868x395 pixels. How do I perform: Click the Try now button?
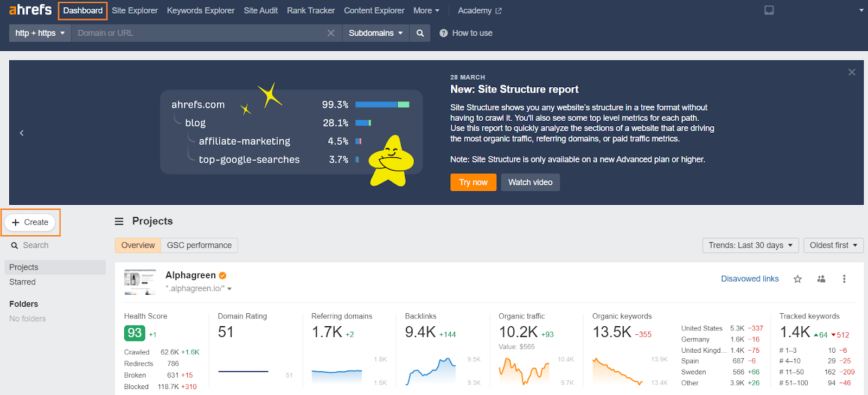[x=473, y=183]
